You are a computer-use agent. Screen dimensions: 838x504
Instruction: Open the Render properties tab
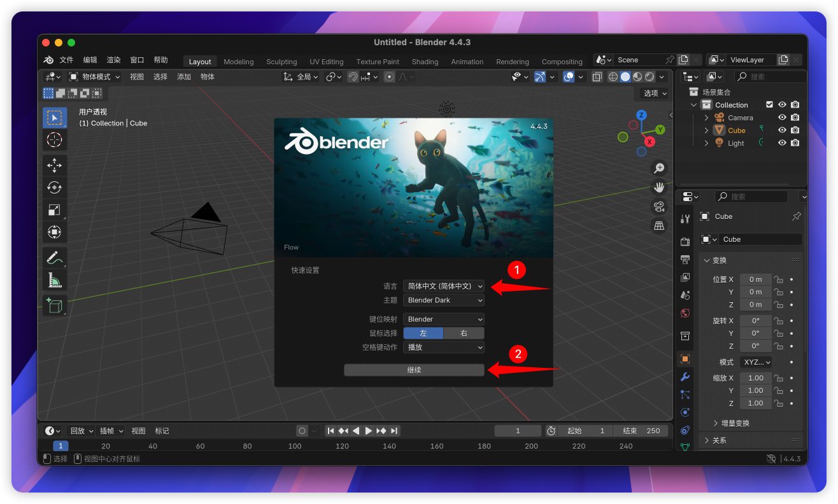click(x=685, y=242)
